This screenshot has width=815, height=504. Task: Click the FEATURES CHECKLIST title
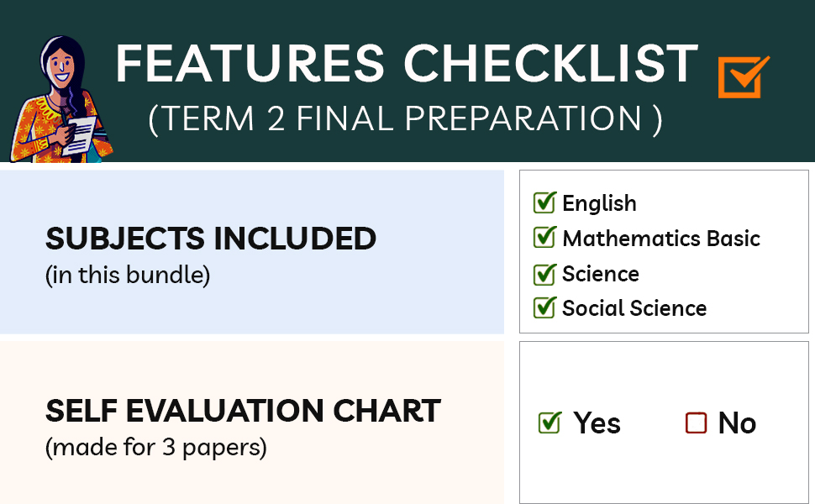[407, 63]
